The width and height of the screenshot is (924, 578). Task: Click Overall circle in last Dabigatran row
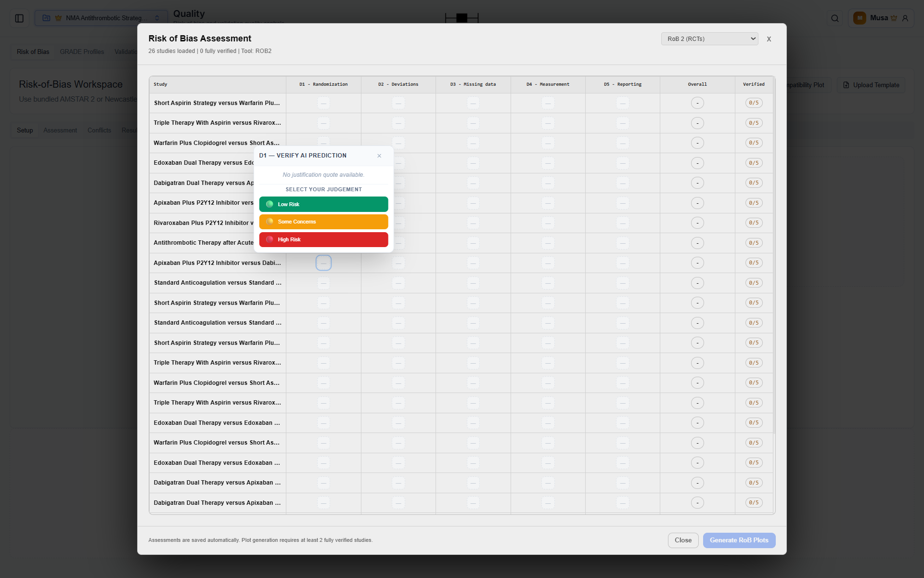click(x=697, y=503)
